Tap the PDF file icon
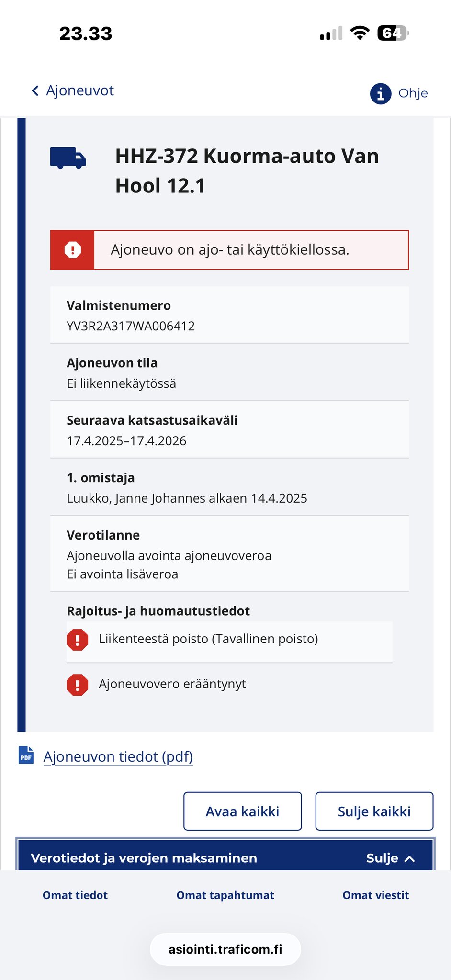 (26, 756)
